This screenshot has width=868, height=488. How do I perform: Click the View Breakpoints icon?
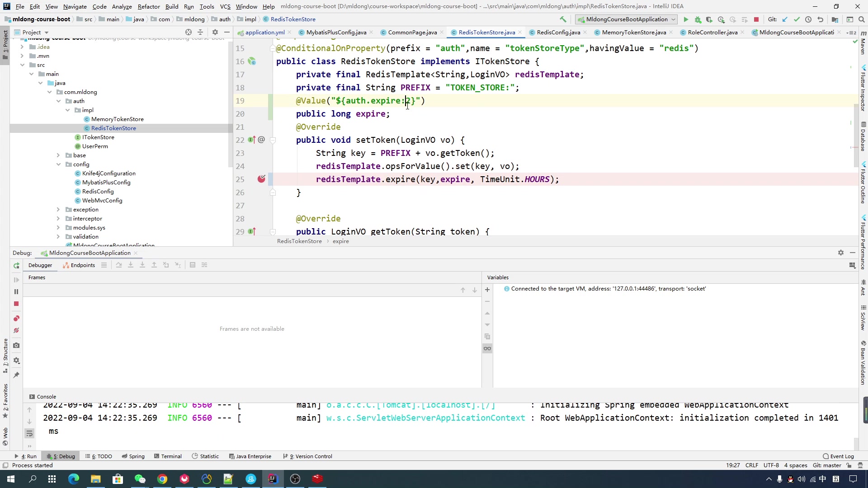[x=16, y=319]
